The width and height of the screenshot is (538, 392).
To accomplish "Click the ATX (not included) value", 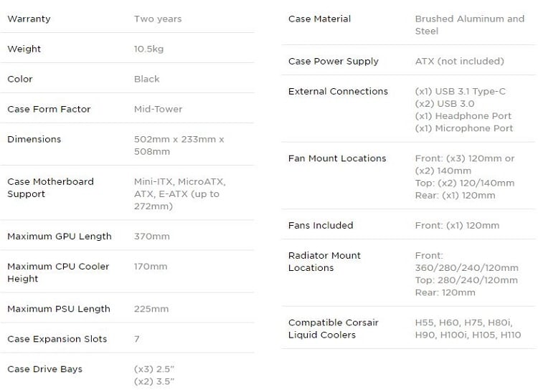I will [459, 62].
